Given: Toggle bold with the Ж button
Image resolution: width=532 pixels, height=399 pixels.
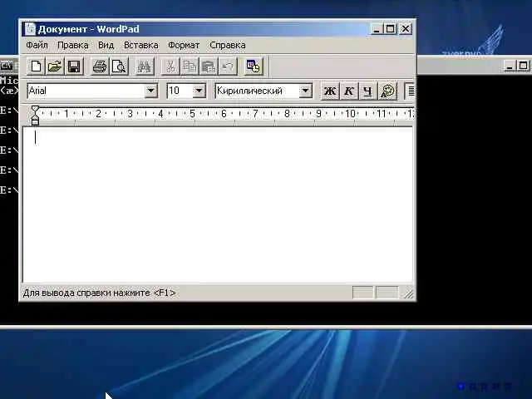Looking at the screenshot, I should click(330, 91).
